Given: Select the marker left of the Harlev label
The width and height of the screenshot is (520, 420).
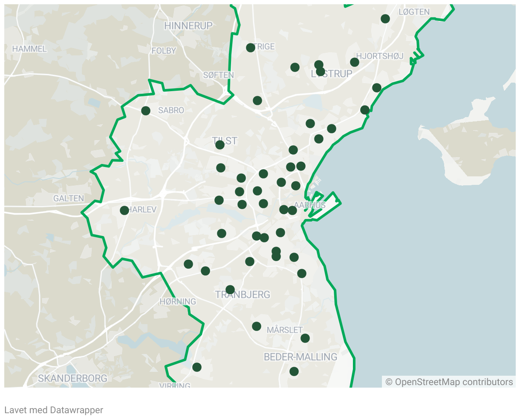Looking at the screenshot, I should 124,210.
